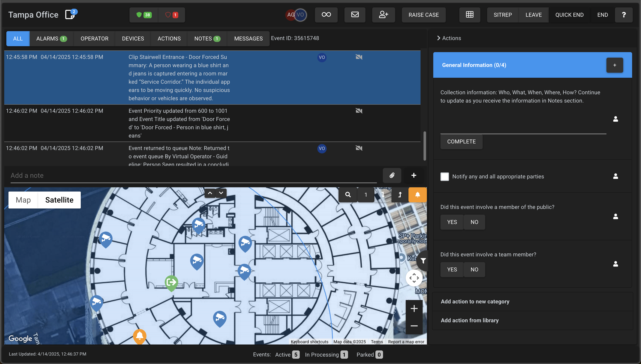Click the paperclip attach icon
Image resolution: width=641 pixels, height=364 pixels.
tap(392, 175)
